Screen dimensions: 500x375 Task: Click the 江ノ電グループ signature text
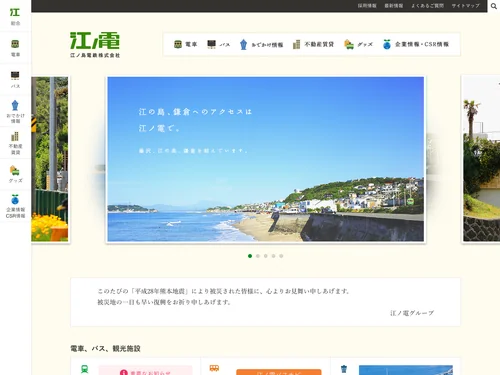pos(412,313)
